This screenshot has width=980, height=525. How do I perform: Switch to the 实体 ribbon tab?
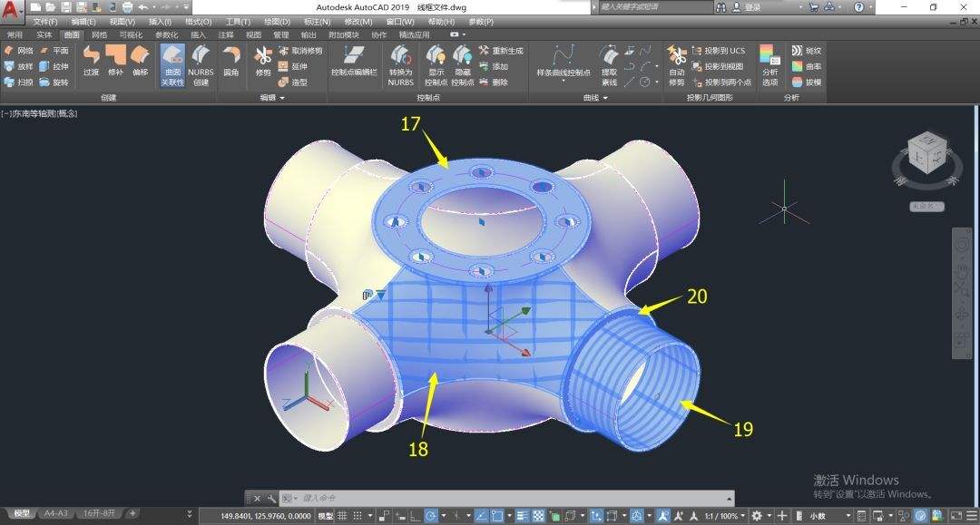44,34
